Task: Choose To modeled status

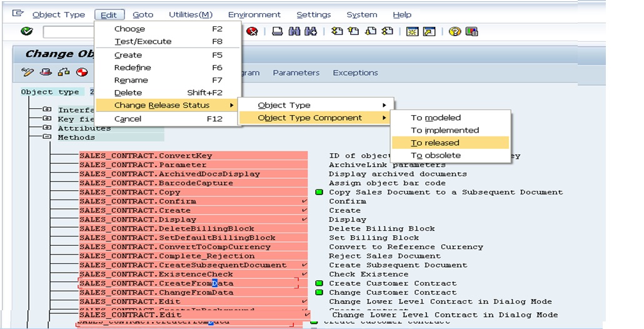Action: coord(451,118)
